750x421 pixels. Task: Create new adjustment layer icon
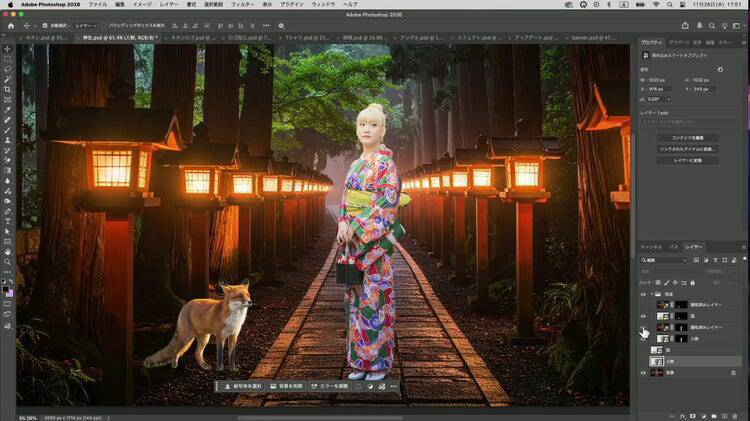click(x=704, y=417)
